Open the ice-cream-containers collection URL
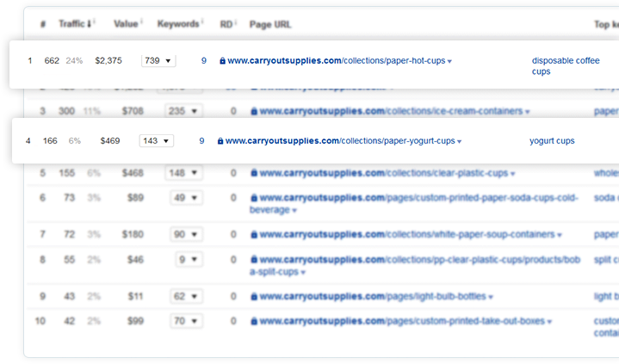 (391, 111)
